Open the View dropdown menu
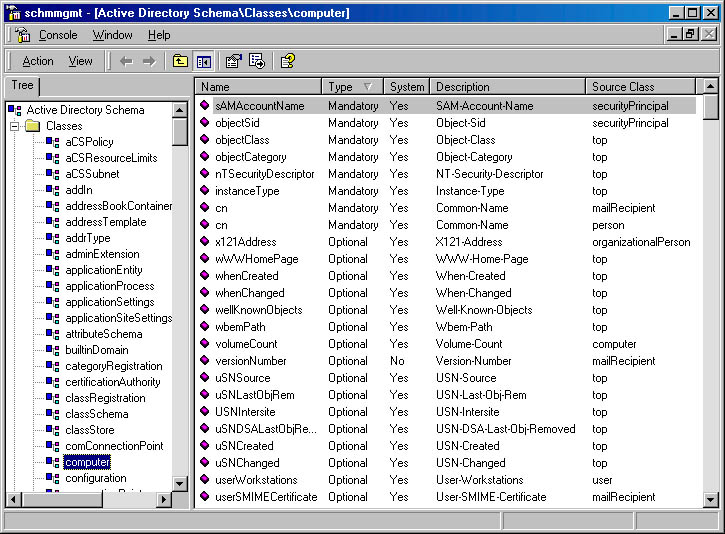The width and height of the screenshot is (725, 534). tap(80, 61)
